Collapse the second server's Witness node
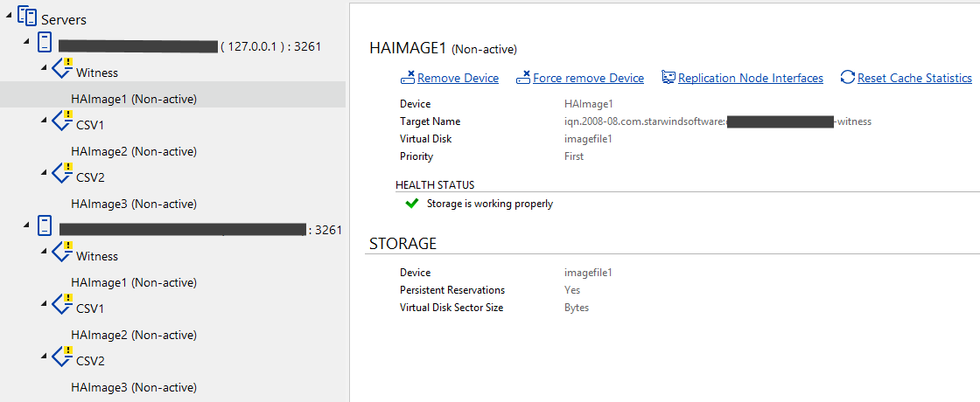The width and height of the screenshot is (980, 402). click(44, 252)
